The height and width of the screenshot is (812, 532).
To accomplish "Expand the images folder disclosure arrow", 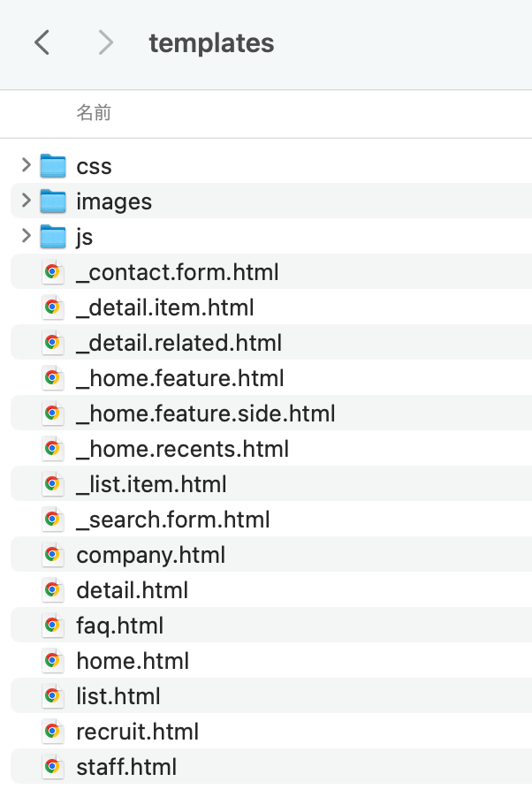I will [x=26, y=201].
